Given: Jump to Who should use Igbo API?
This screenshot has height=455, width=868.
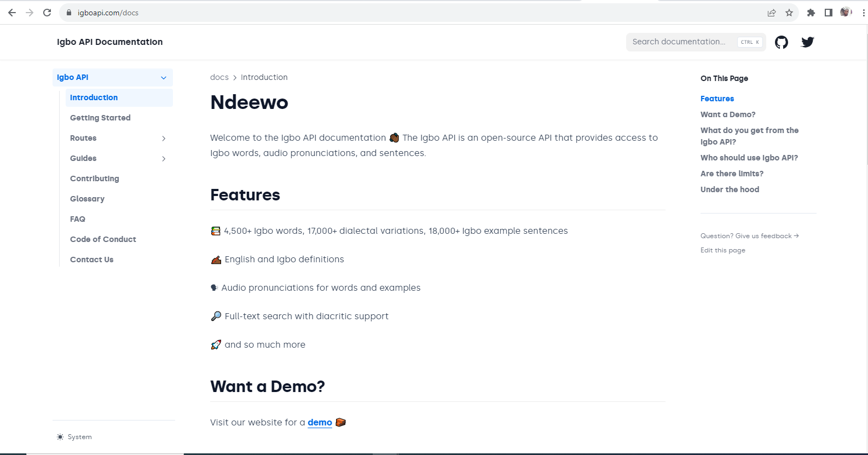Looking at the screenshot, I should 749,158.
